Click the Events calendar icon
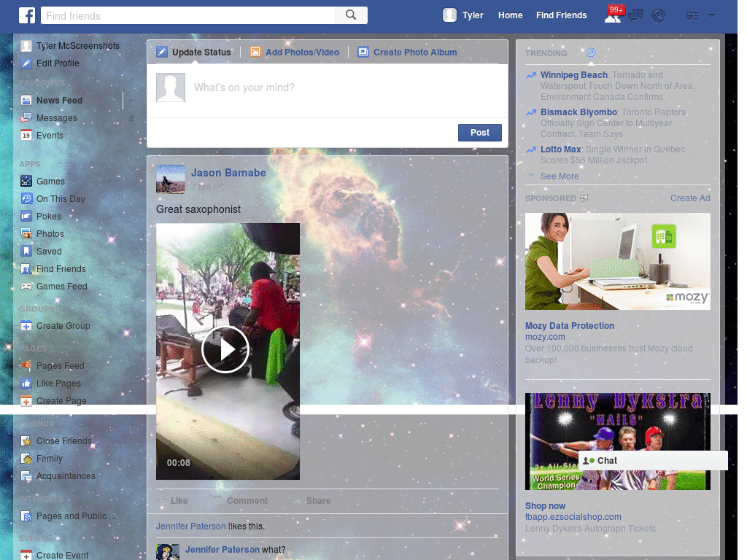Image resolution: width=747 pixels, height=560 pixels. tap(26, 135)
